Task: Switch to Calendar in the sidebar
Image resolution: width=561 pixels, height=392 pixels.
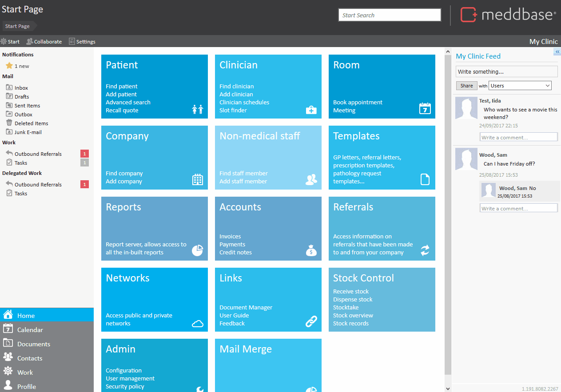Action: tap(30, 330)
